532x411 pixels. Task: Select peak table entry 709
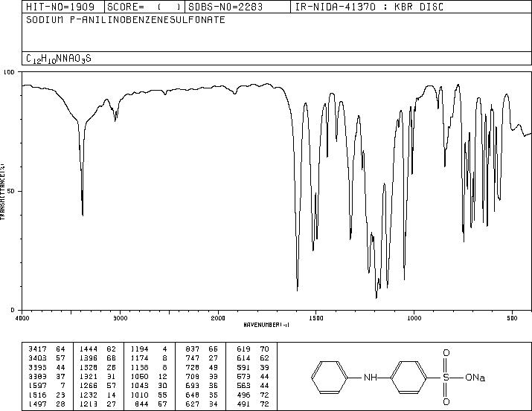point(193,376)
